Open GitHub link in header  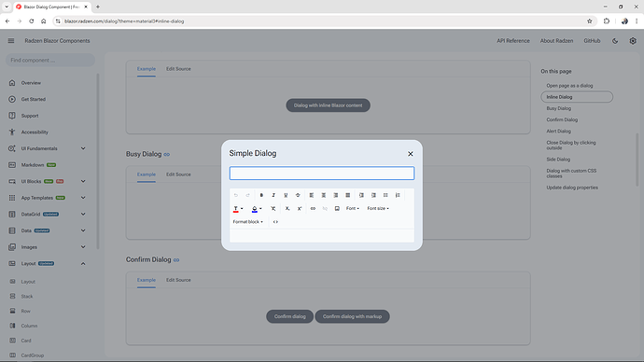click(x=592, y=41)
